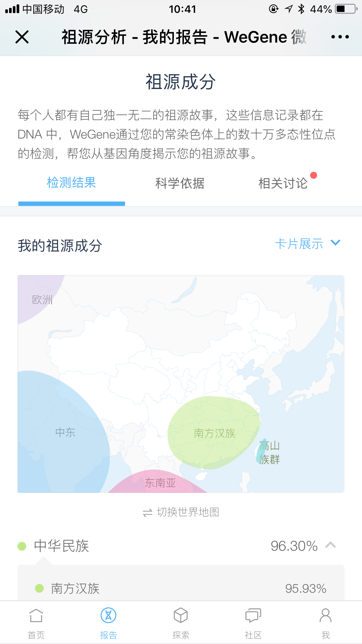Tap the teal 高山族群 map marker
This screenshot has height=644, width=362.
261,451
